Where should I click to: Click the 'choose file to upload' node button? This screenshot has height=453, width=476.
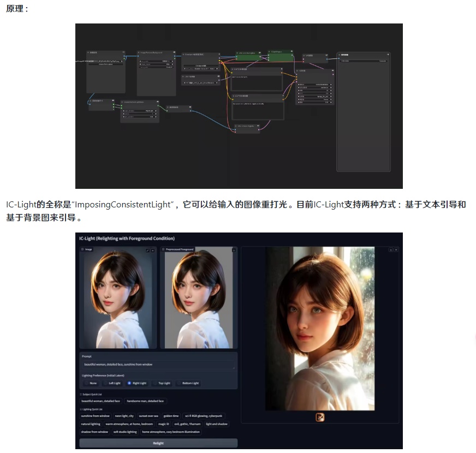pos(105,64)
